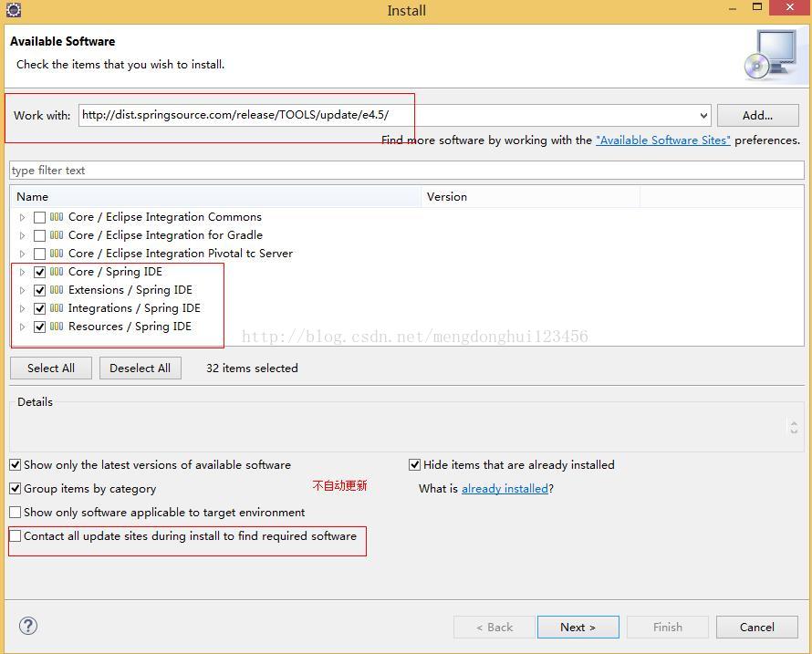
Task: Open the Available Software Sites link
Action: pyautogui.click(x=663, y=140)
